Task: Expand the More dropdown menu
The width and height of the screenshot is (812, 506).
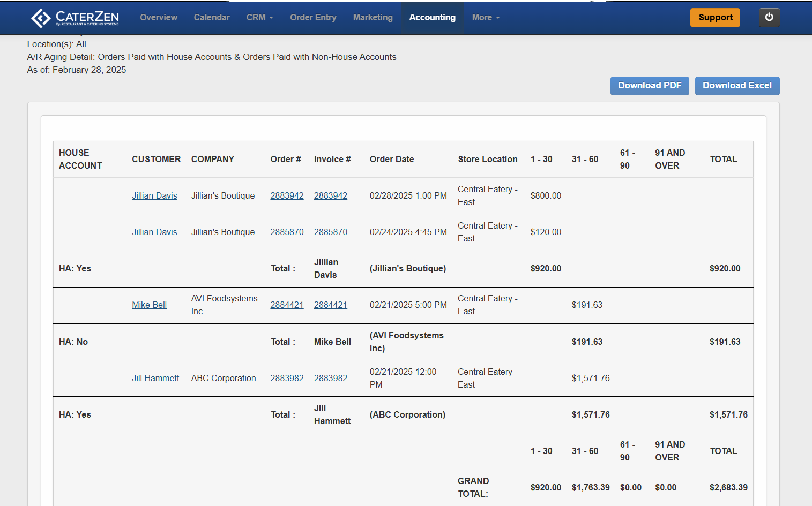Action: point(486,18)
